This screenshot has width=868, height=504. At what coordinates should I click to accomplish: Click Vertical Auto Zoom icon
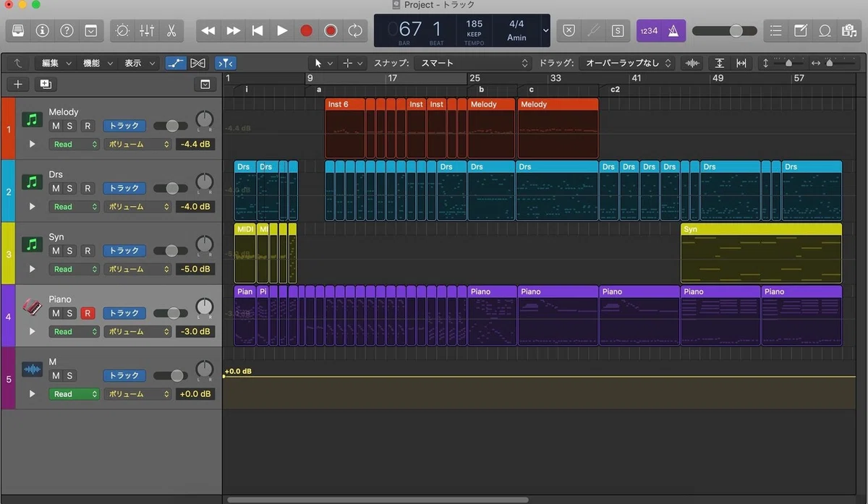point(719,63)
